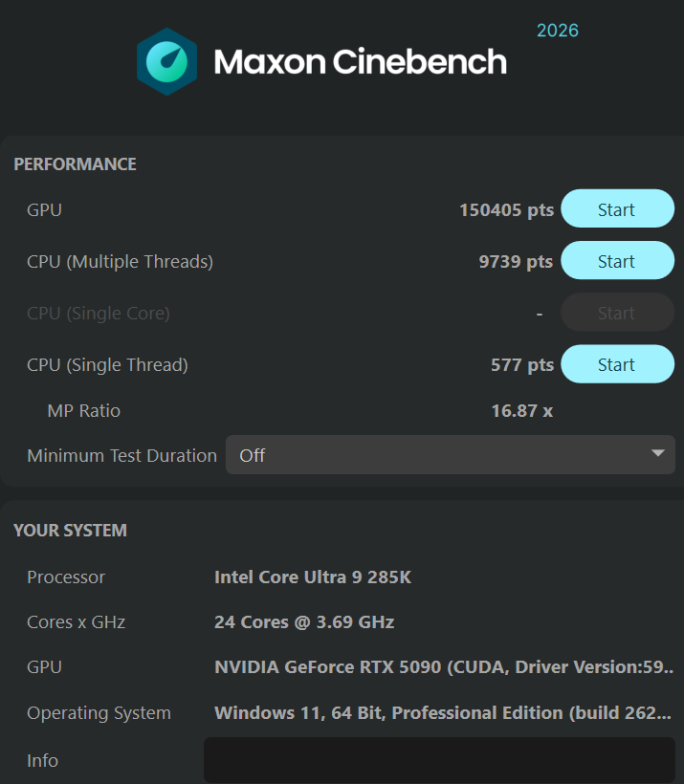Run the CPU Single Thread benchmark

click(617, 364)
